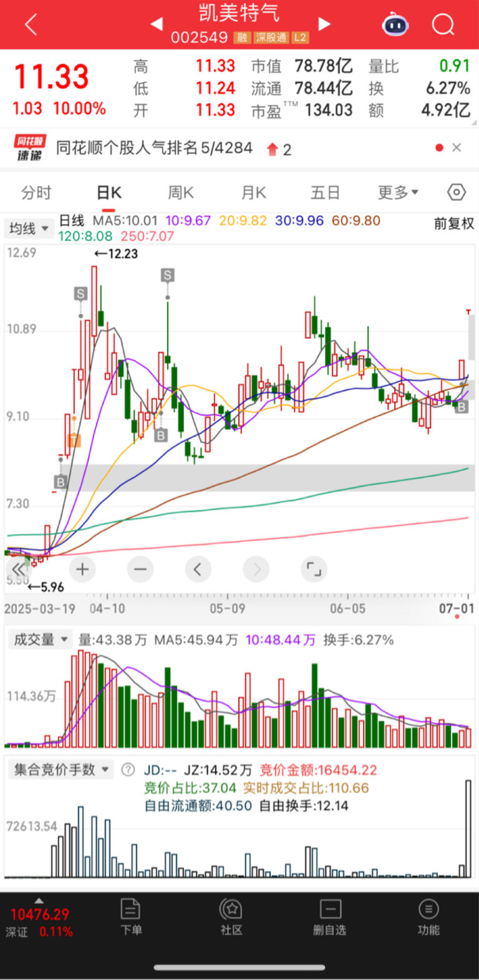This screenshot has height=980, width=479.
Task: Tap 删自选 to remove from watchlist
Action: pyautogui.click(x=329, y=917)
